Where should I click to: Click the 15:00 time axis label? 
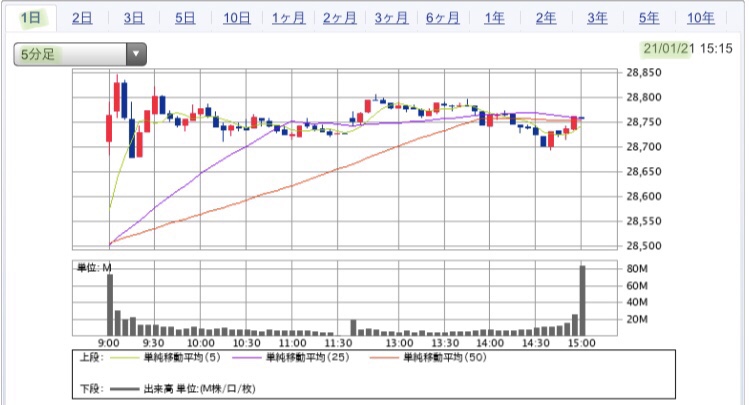[x=582, y=343]
